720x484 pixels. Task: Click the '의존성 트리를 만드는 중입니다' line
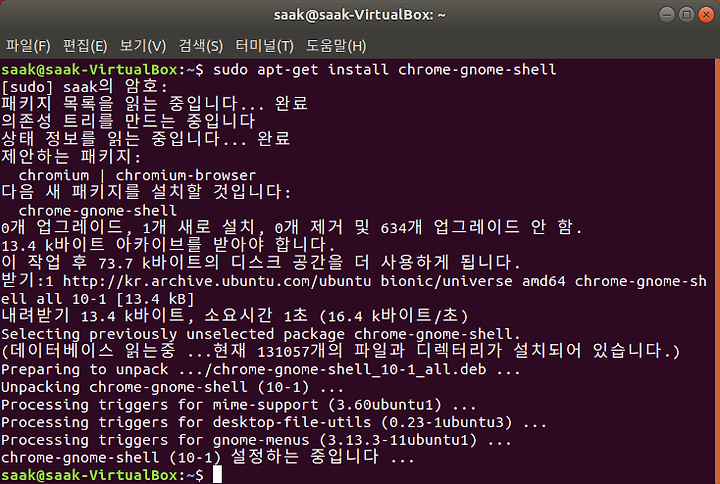point(128,121)
